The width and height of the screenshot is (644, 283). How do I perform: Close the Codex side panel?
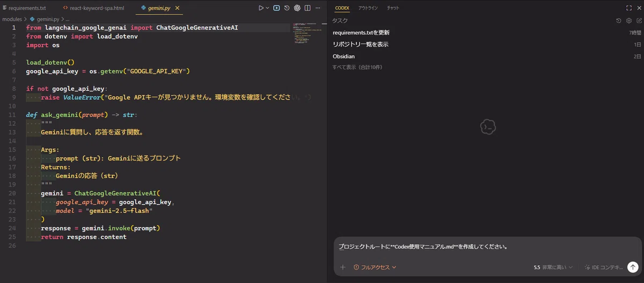coord(639,8)
